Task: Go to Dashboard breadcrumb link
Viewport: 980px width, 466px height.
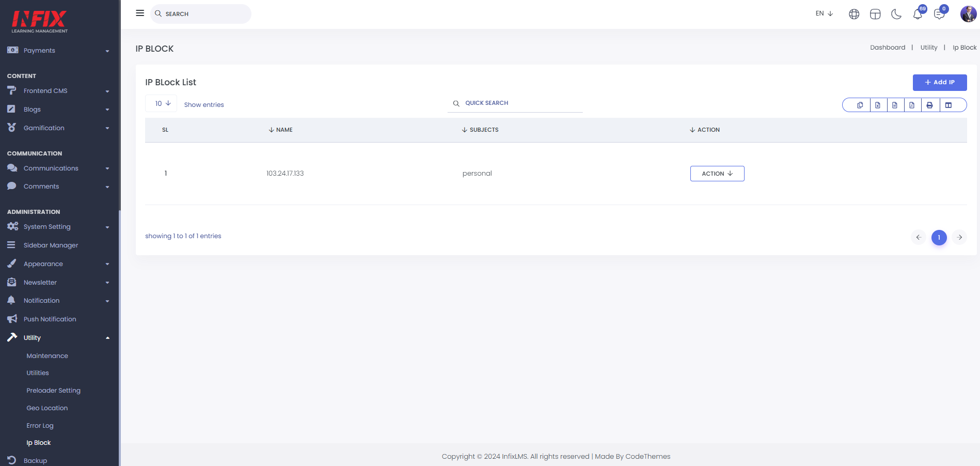Action: [888, 48]
